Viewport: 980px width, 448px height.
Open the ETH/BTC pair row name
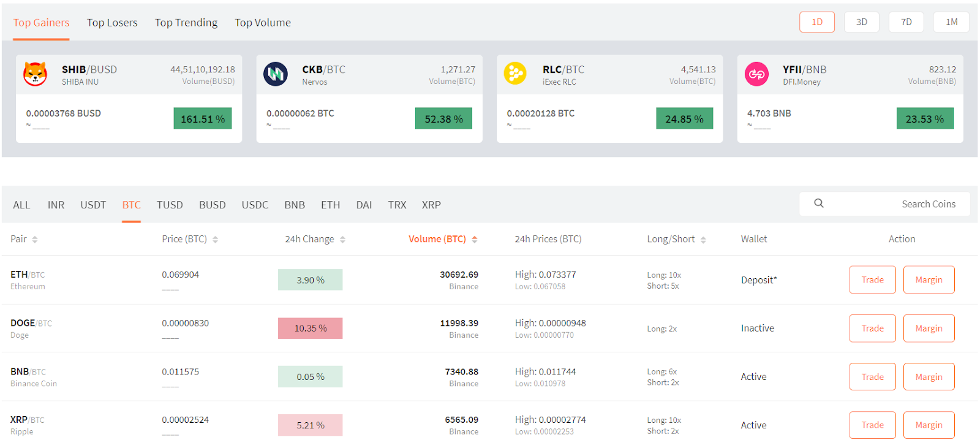(28, 275)
